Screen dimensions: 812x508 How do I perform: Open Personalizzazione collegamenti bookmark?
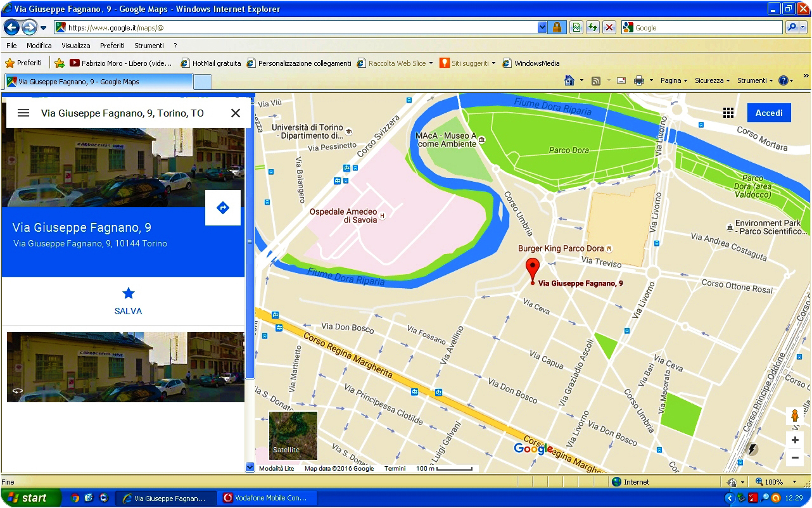coord(299,63)
